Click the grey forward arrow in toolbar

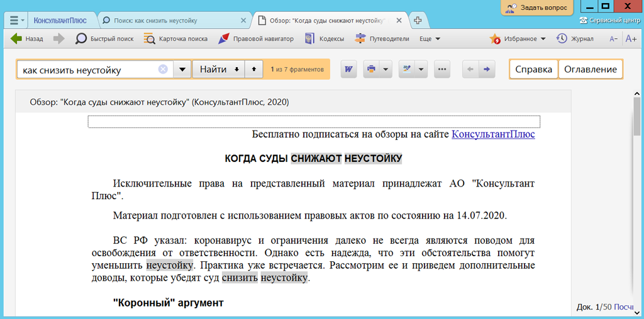coord(59,39)
